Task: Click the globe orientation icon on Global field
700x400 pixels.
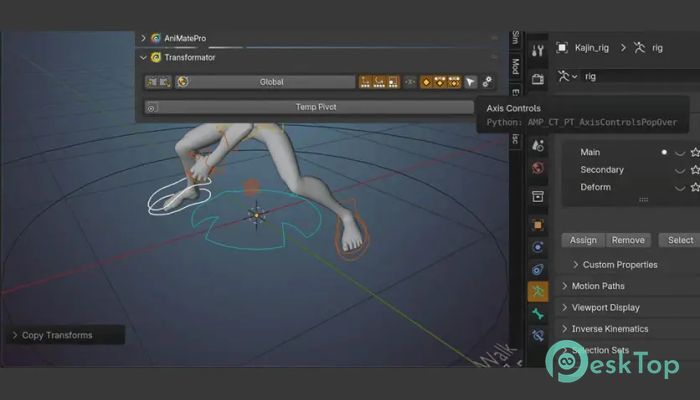Action: click(183, 82)
